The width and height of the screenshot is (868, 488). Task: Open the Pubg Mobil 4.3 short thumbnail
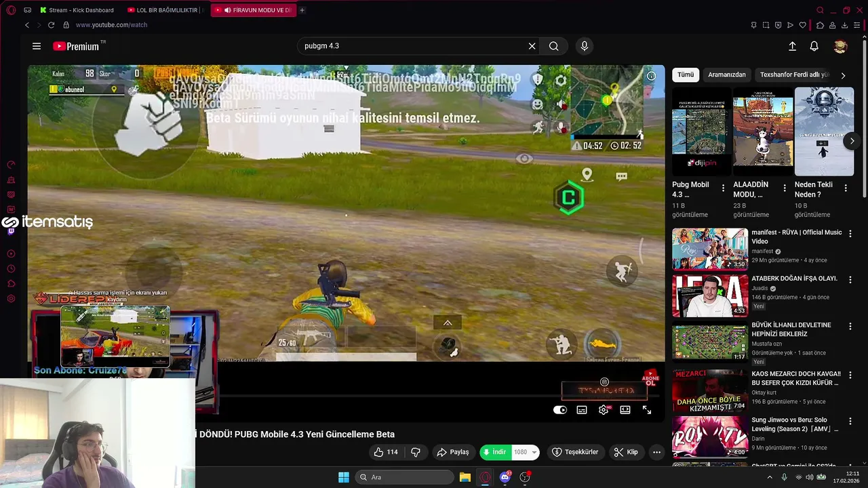pyautogui.click(x=702, y=131)
